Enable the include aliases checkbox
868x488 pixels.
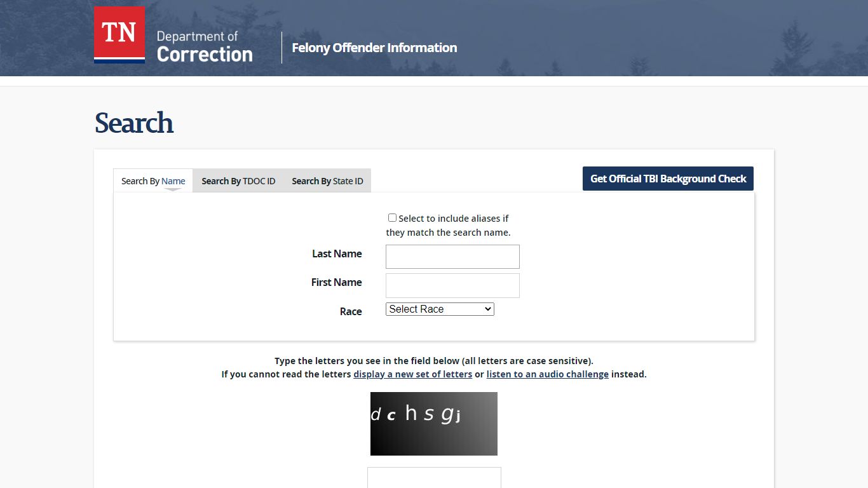click(392, 218)
